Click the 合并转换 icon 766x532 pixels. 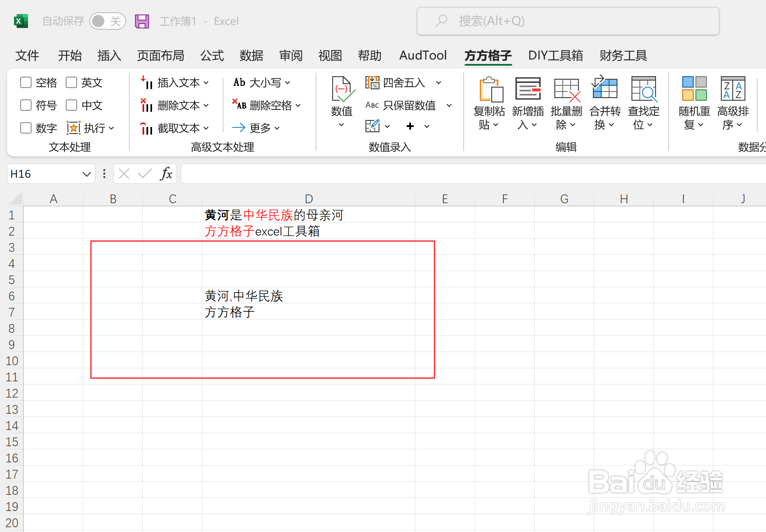605,87
